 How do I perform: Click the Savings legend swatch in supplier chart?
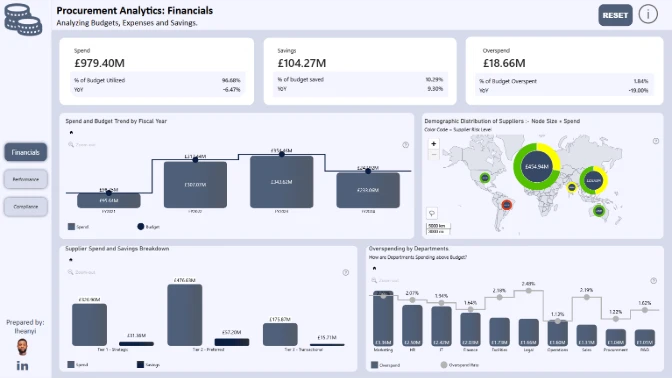pyautogui.click(x=140, y=364)
